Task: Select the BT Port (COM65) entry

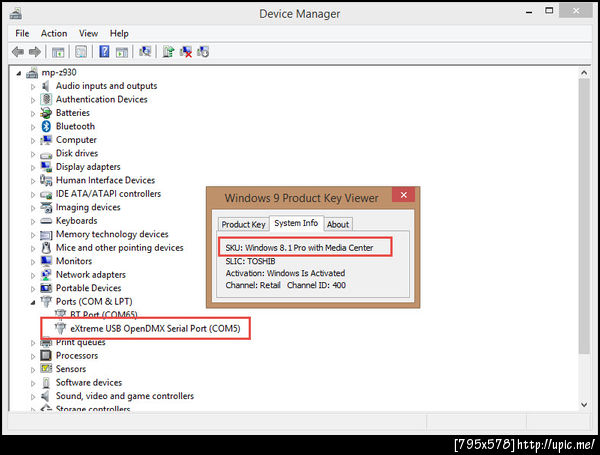Action: click(104, 315)
